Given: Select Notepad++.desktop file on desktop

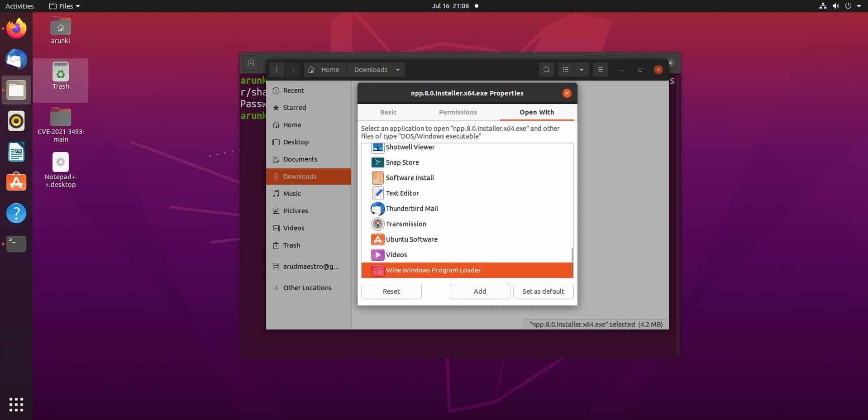Looking at the screenshot, I should [61, 170].
